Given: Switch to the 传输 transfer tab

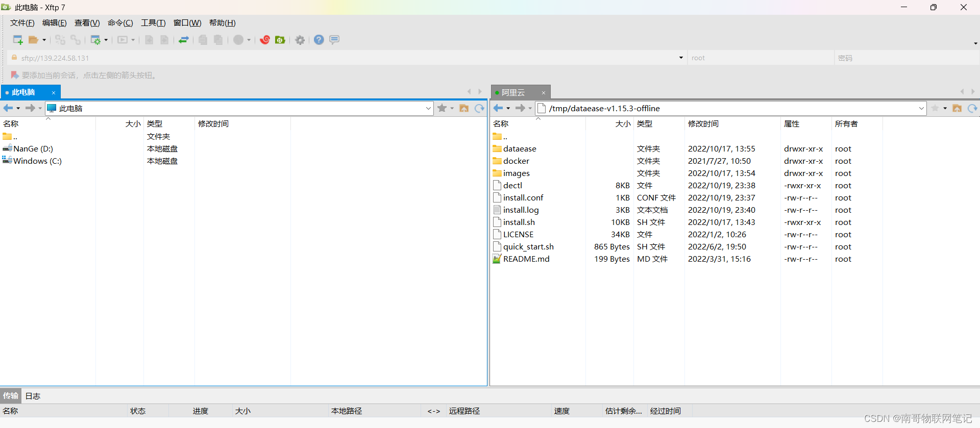Looking at the screenshot, I should [10, 396].
